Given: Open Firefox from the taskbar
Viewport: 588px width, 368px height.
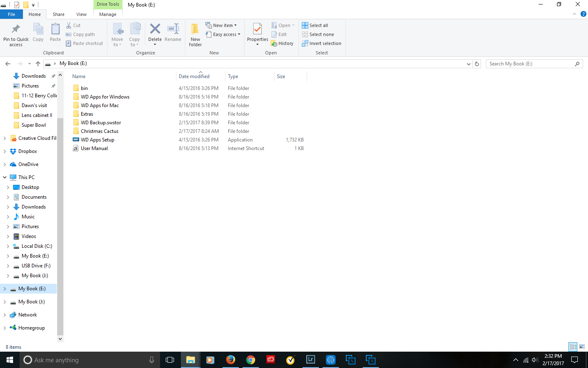Looking at the screenshot, I should tap(231, 360).
